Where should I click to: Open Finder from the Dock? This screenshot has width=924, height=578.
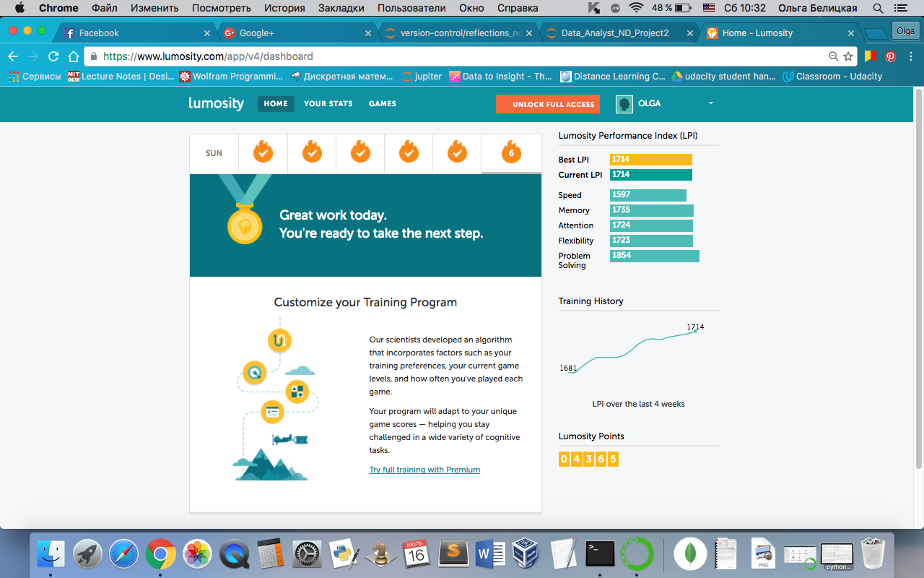click(x=51, y=554)
